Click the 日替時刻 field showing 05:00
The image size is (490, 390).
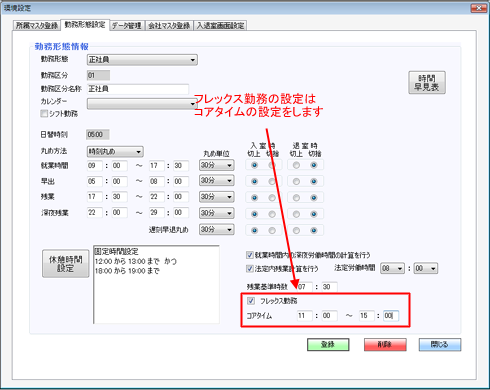(x=98, y=135)
